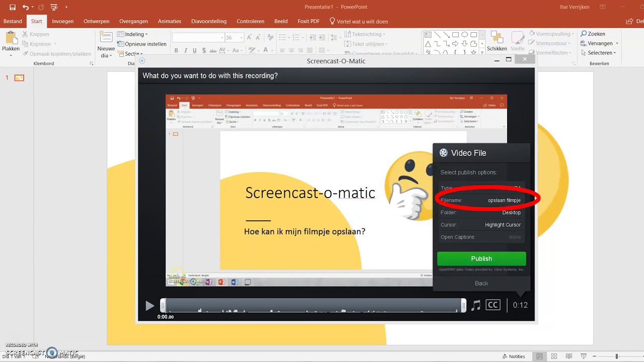This screenshot has height=362, width=644.
Task: Click Opmaak kopiëren/plakken format painter
Action: coord(56,53)
